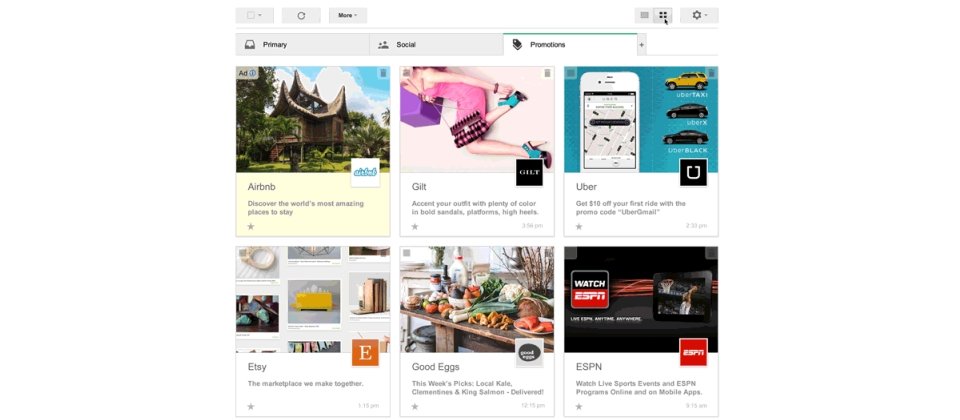Star the Gilt promotion

[414, 227]
